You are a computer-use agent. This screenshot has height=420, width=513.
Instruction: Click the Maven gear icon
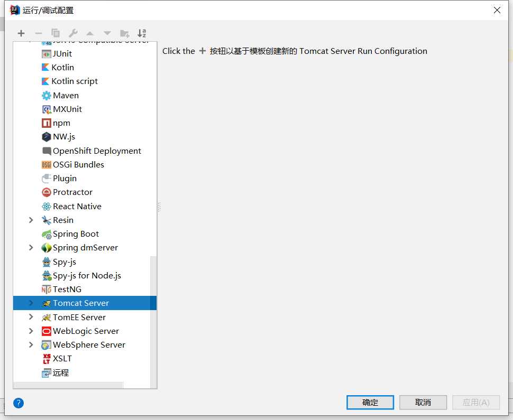pyautogui.click(x=47, y=96)
